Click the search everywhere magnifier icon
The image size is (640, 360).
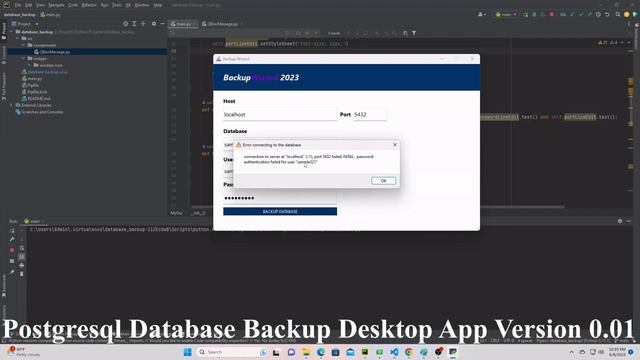618,14
